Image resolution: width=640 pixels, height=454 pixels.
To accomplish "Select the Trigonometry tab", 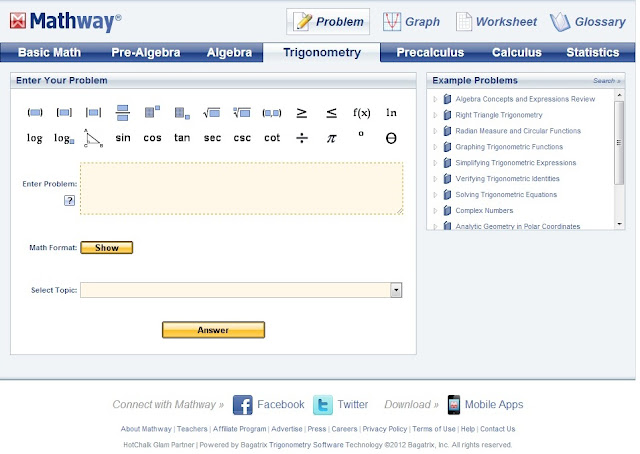I will point(322,53).
